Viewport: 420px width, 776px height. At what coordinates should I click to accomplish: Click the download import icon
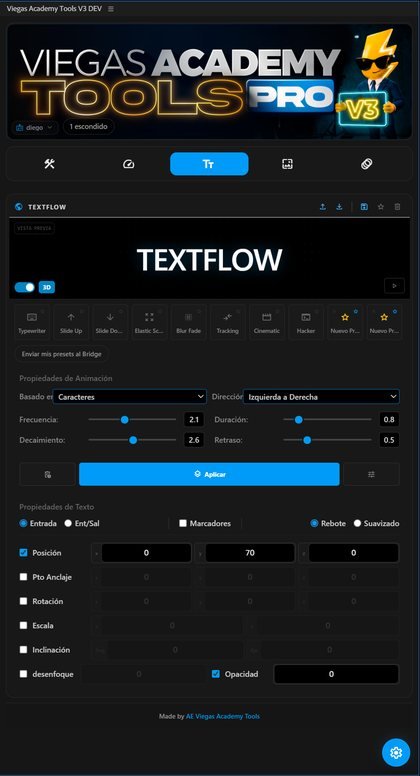pyautogui.click(x=339, y=207)
